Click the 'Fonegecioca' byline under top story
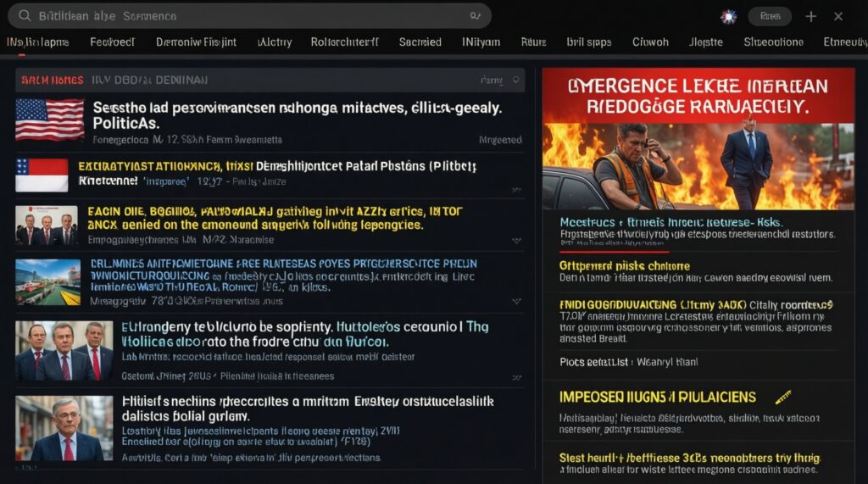 coord(187,140)
